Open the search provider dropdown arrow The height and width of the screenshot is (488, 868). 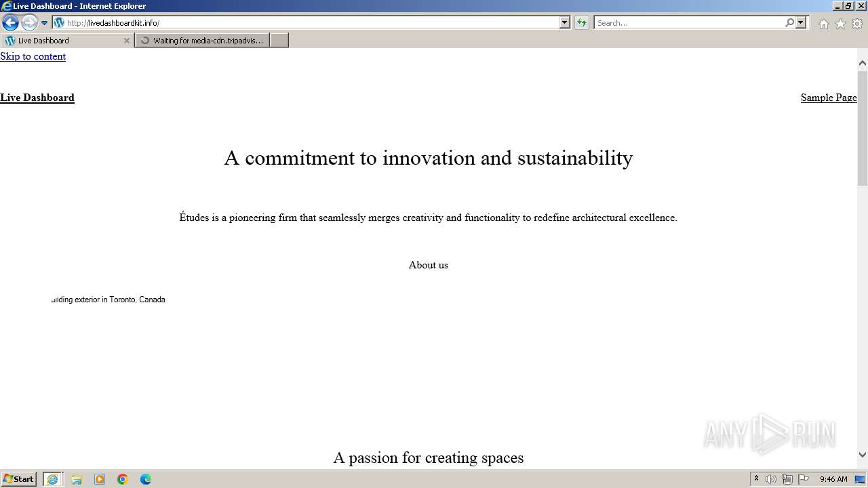coord(801,22)
